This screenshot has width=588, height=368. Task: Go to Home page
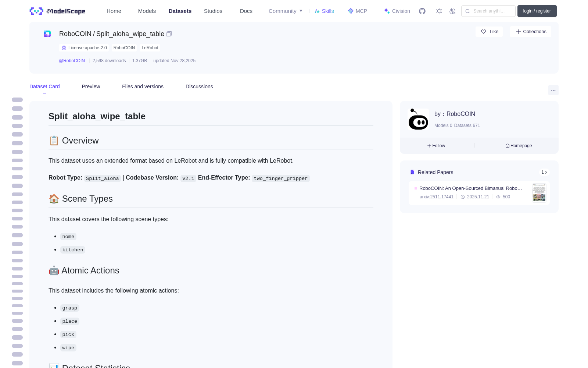(114, 11)
